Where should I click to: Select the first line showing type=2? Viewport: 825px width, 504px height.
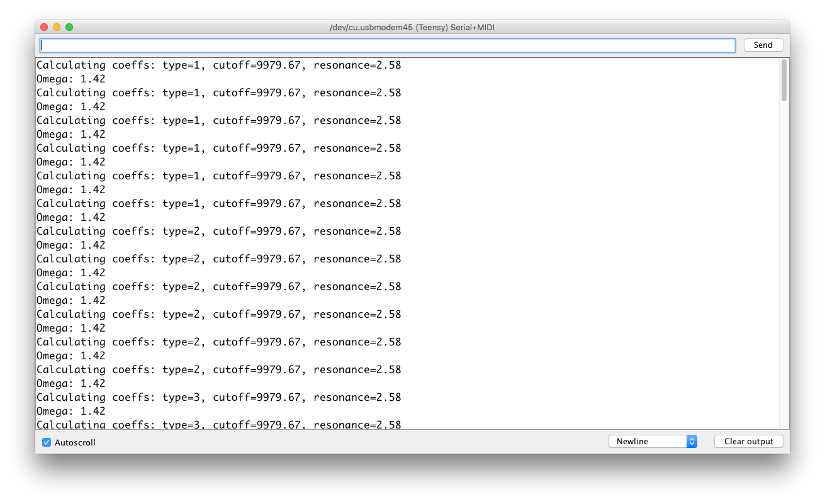pos(218,232)
